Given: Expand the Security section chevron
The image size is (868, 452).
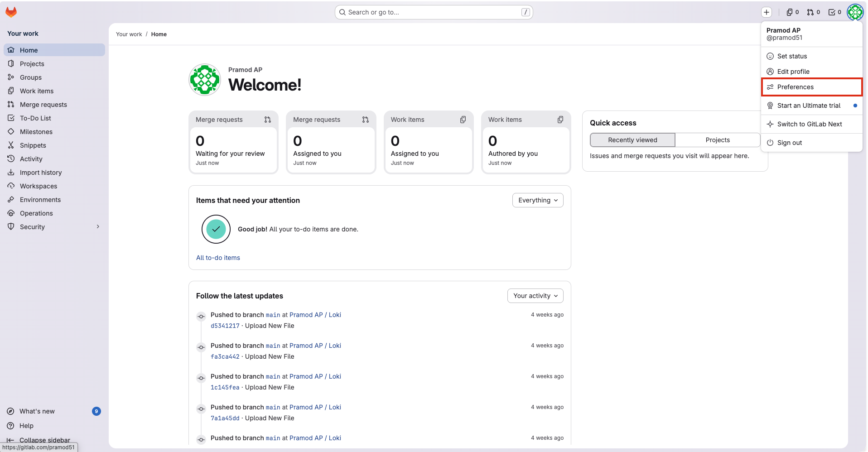Looking at the screenshot, I should [x=98, y=226].
